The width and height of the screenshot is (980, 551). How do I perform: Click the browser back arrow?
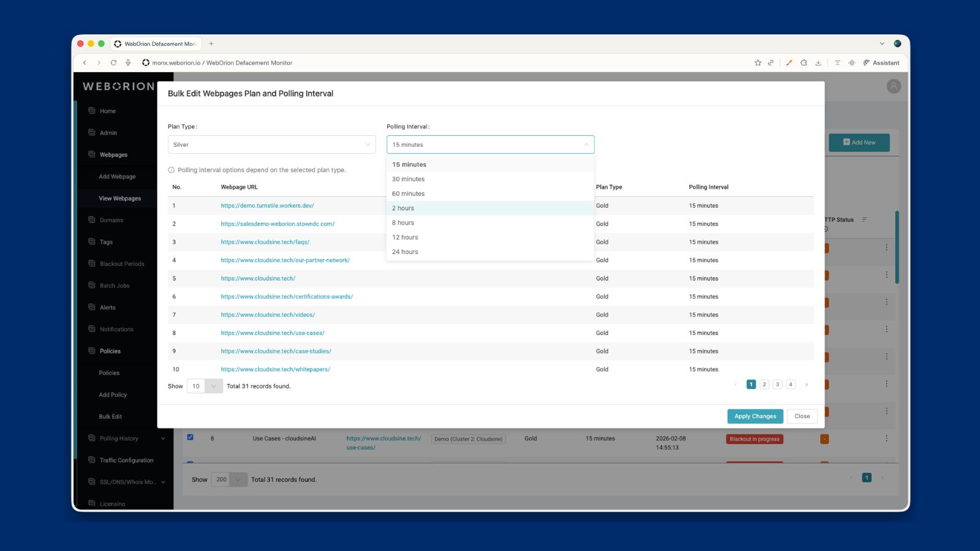tap(85, 62)
